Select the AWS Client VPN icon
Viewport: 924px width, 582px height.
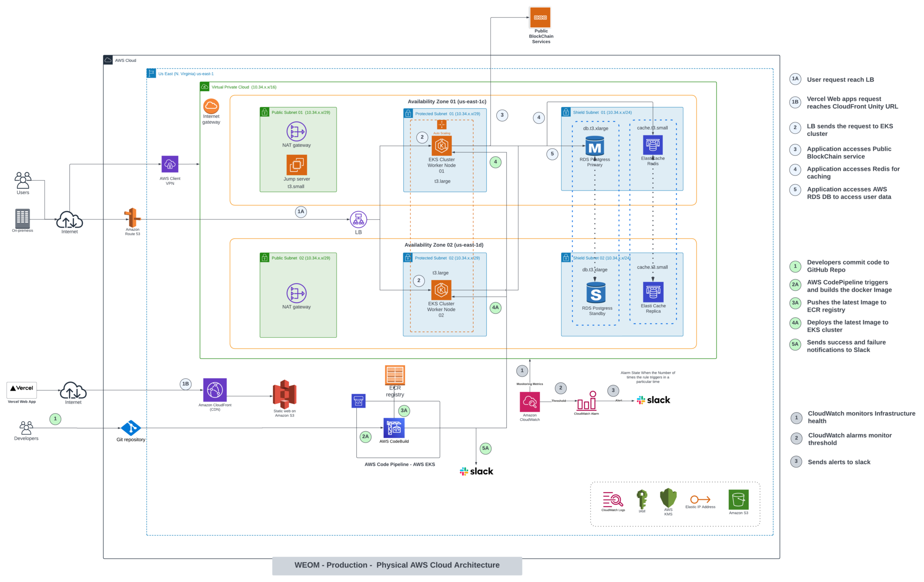[x=170, y=164]
